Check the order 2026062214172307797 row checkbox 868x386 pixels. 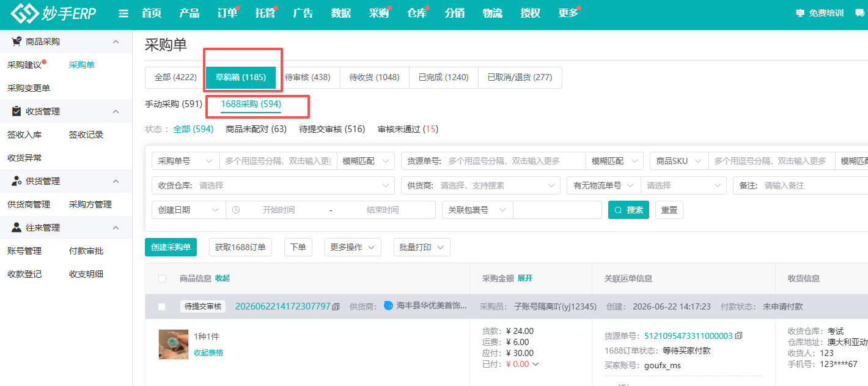tap(162, 306)
